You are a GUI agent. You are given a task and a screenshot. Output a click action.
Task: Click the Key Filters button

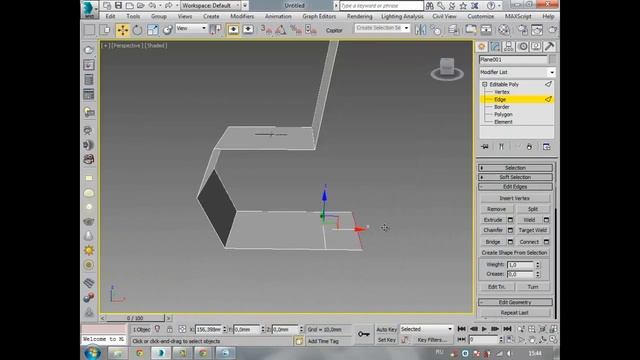pyautogui.click(x=432, y=340)
